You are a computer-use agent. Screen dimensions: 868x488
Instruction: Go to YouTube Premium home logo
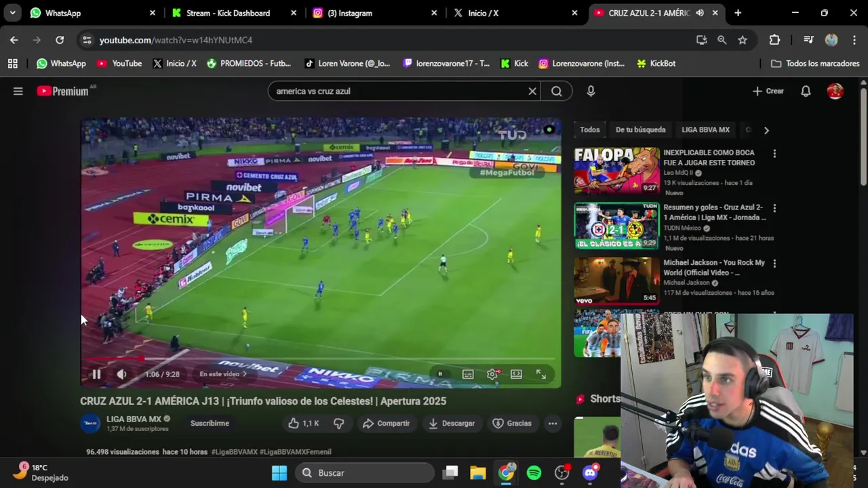(62, 91)
